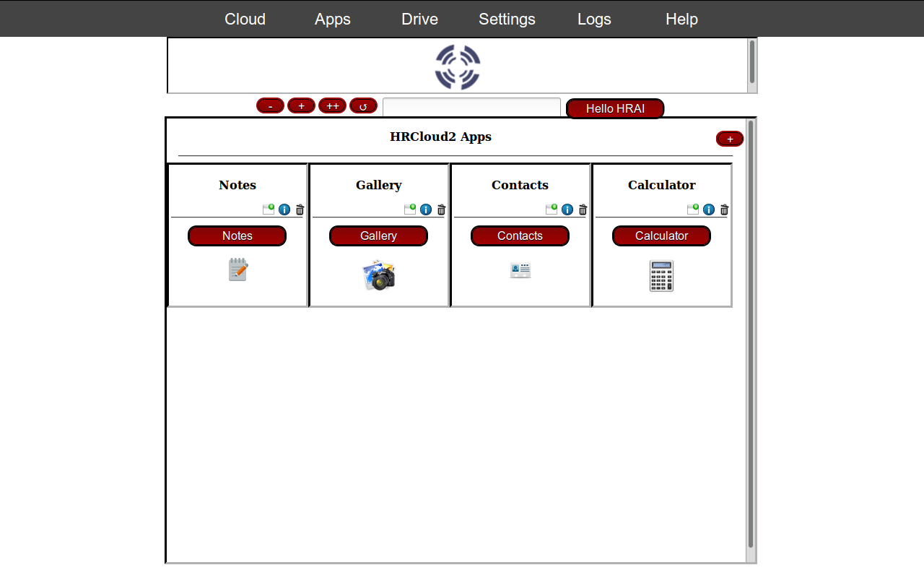Click the refresh arrow button
Image resolution: width=924 pixels, height=578 pixels.
click(x=364, y=106)
